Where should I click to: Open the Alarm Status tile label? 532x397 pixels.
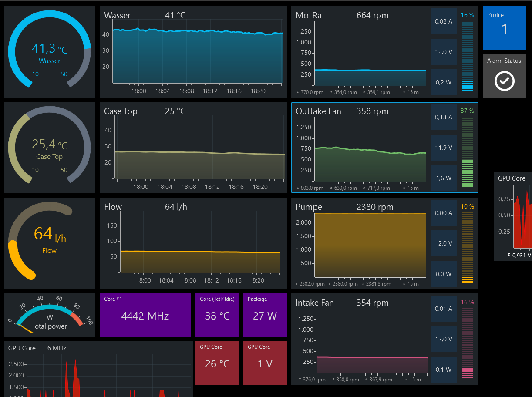tap(504, 61)
